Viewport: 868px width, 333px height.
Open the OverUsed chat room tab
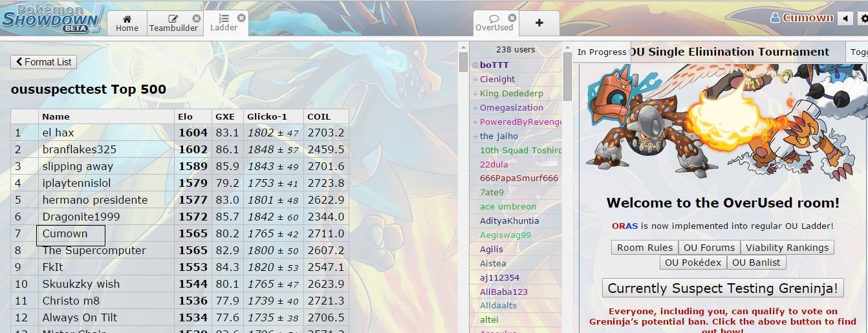coord(494,23)
